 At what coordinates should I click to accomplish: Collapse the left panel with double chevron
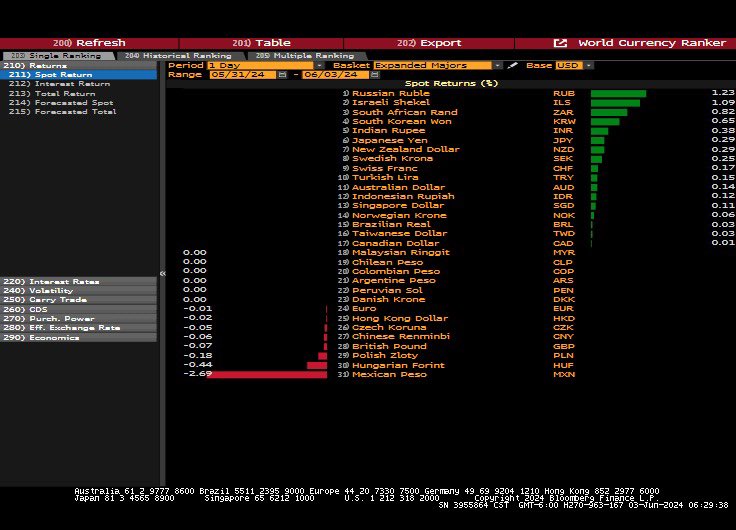pos(162,273)
